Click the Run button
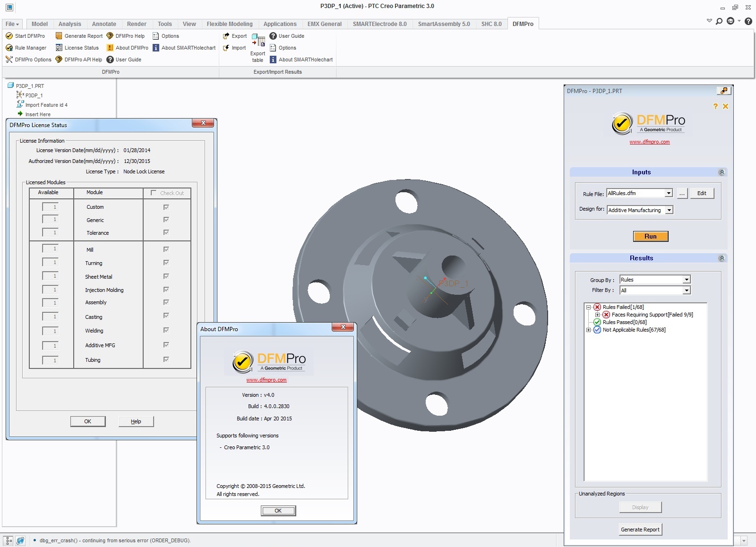Image resolution: width=756 pixels, height=547 pixels. pyautogui.click(x=651, y=236)
